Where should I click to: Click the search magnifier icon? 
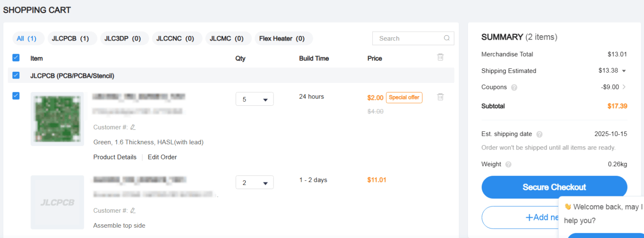point(447,38)
